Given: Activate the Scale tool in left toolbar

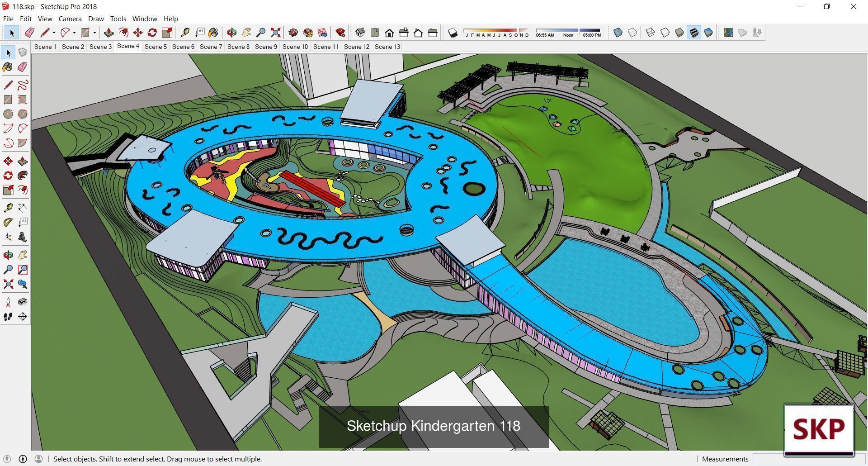Looking at the screenshot, I should (x=8, y=190).
